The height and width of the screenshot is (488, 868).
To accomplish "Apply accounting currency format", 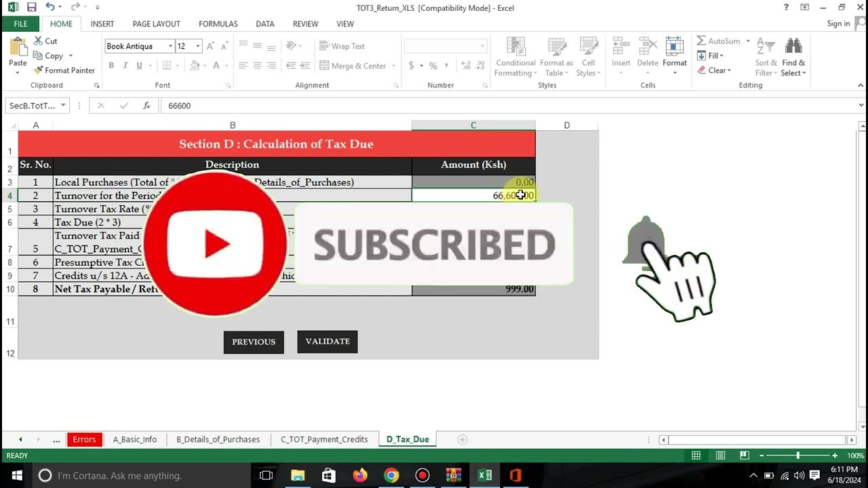I will (411, 66).
